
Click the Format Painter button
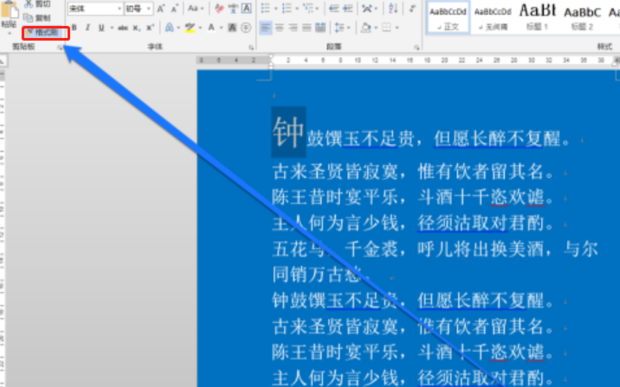click(46, 33)
